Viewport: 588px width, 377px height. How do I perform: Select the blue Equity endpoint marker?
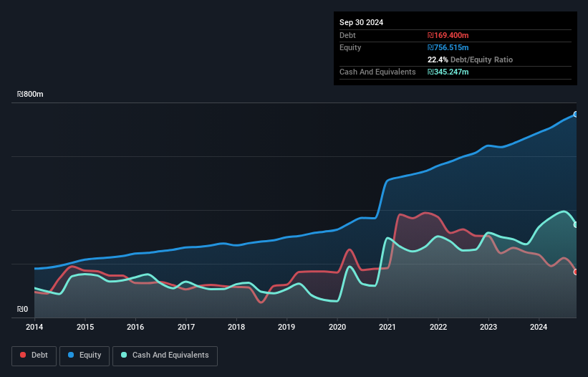[x=576, y=115]
